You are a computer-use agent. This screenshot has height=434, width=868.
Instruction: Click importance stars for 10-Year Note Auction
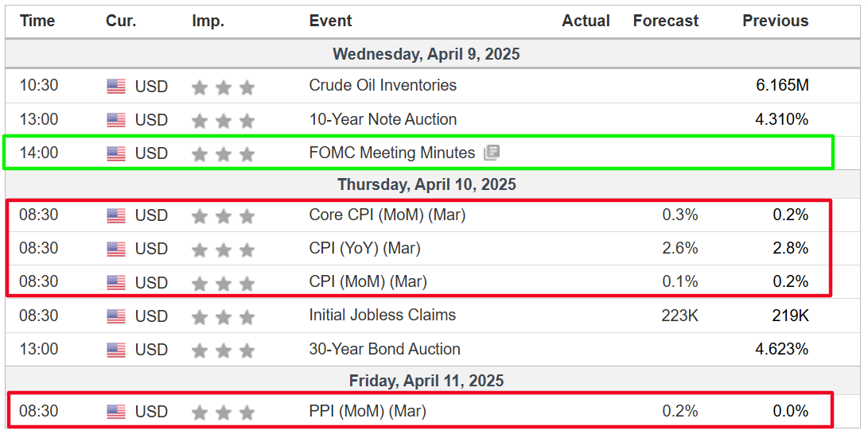(x=223, y=121)
